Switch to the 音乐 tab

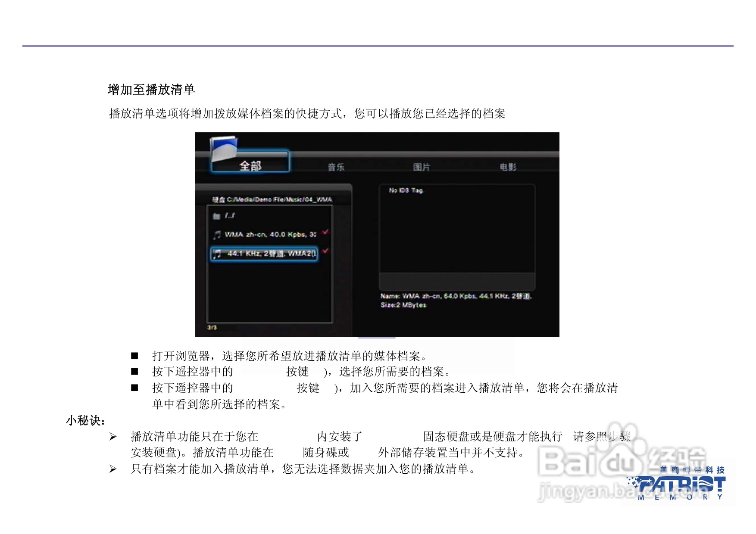point(337,166)
